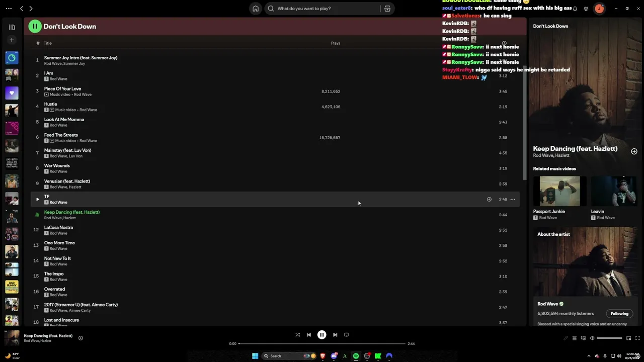Image resolution: width=644 pixels, height=362 pixels.
Task: Select the track 'One More Time'
Action: tap(59, 243)
